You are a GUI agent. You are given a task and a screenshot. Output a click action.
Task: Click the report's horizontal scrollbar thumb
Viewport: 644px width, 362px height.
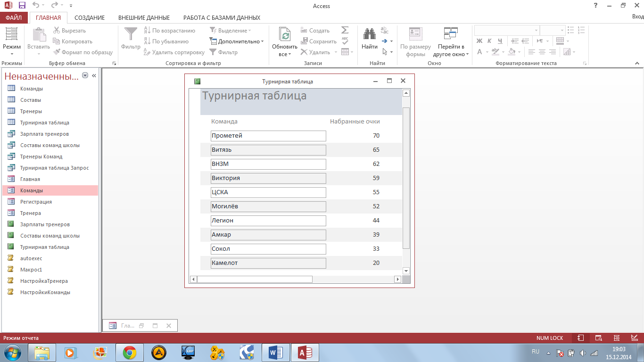pos(255,279)
